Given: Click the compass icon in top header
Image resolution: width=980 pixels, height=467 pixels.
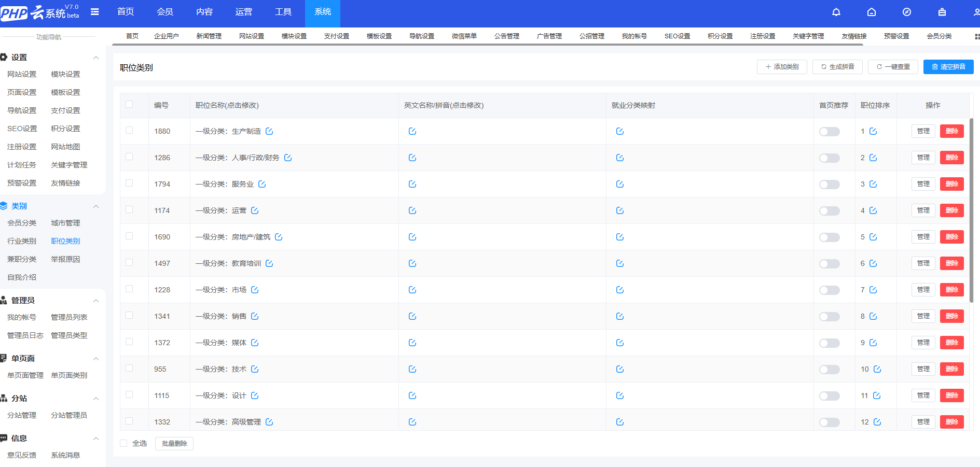Looking at the screenshot, I should pos(906,12).
